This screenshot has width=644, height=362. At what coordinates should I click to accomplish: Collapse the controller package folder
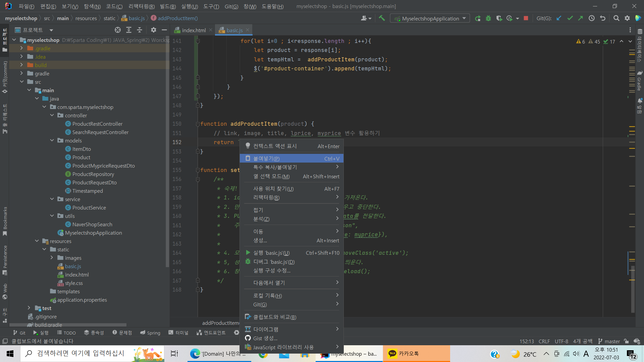click(52, 115)
